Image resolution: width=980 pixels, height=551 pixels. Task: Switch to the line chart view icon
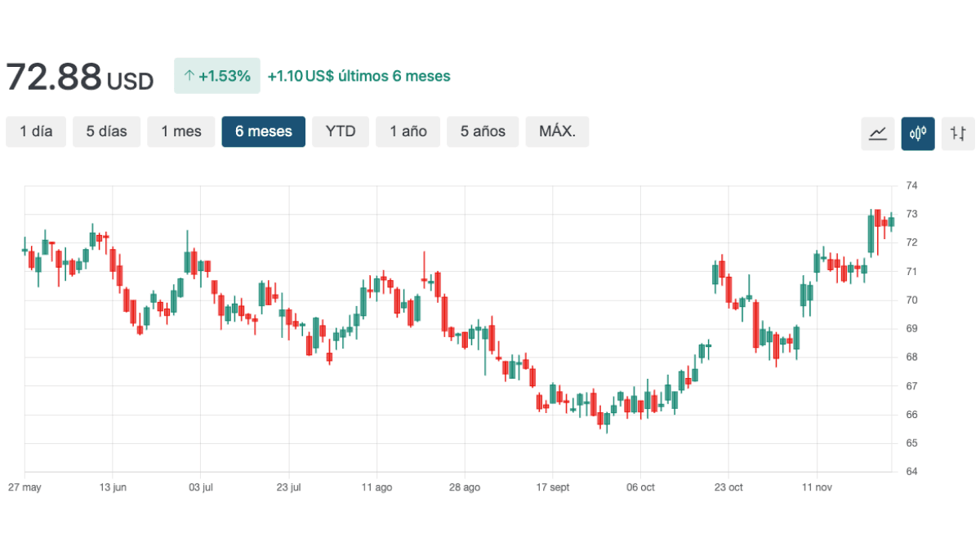pos(878,133)
